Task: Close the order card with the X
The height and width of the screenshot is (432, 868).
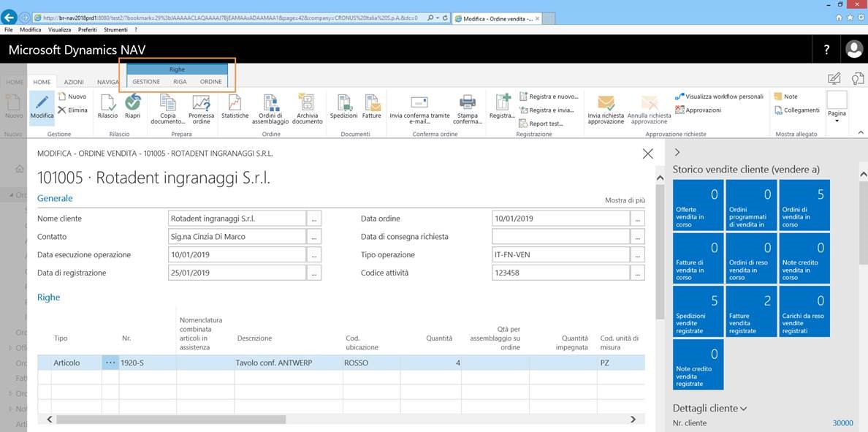Action: coord(647,154)
